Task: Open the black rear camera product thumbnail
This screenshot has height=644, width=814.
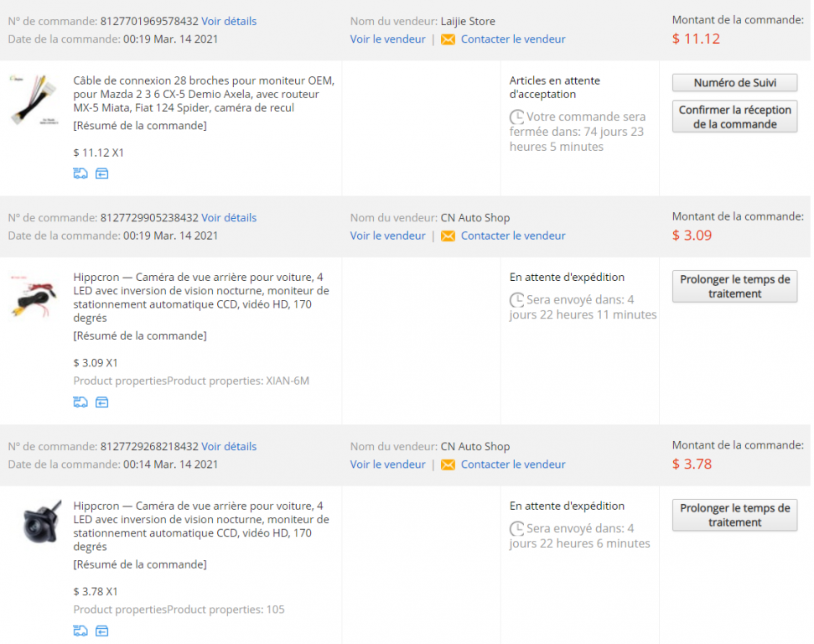Action: (41, 522)
